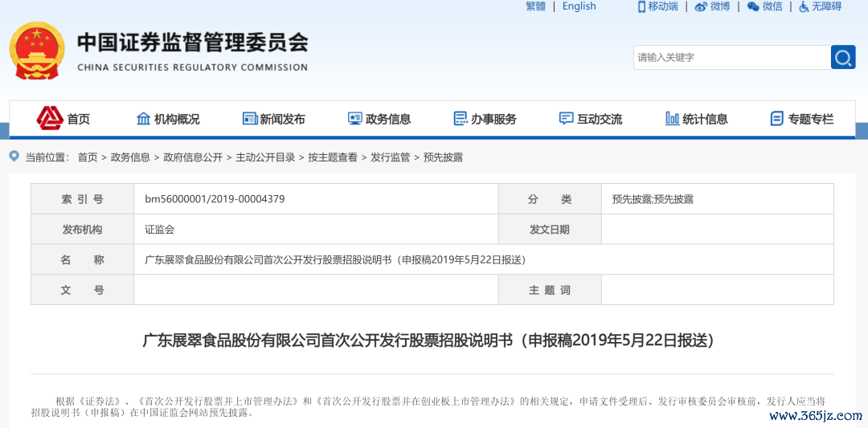Image resolution: width=868 pixels, height=428 pixels.
Task: Click the Weibo icon in top bar
Action: coord(702,6)
